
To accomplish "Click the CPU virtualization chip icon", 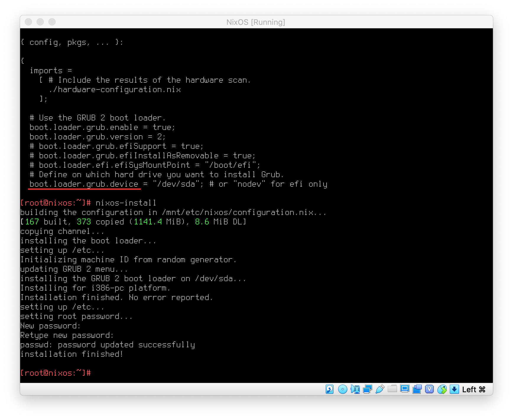I will coord(429,389).
